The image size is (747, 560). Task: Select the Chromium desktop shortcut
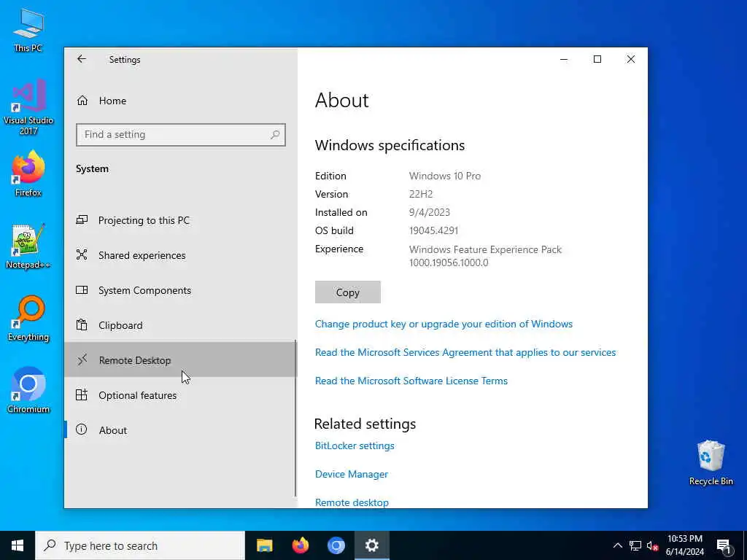(28, 391)
